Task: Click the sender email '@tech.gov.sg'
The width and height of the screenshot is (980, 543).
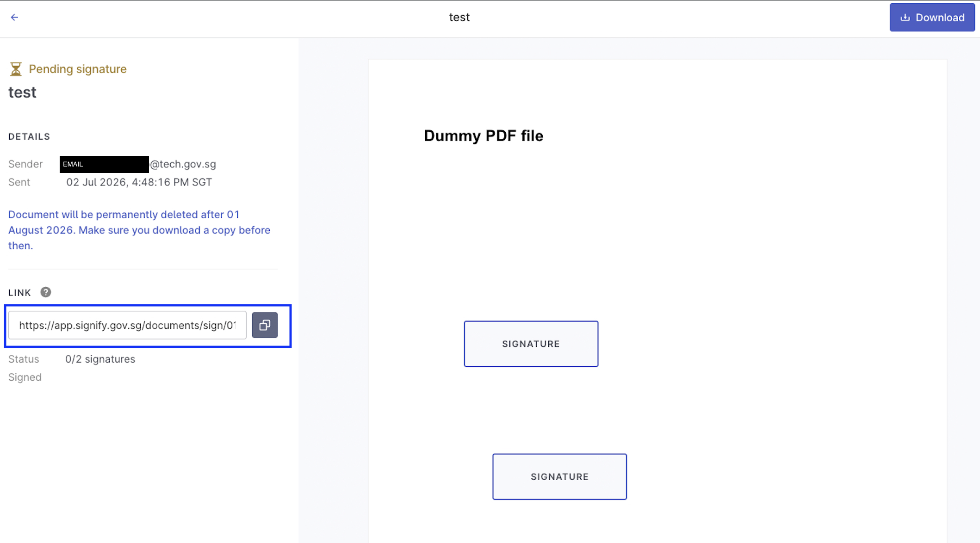Action: (x=183, y=164)
